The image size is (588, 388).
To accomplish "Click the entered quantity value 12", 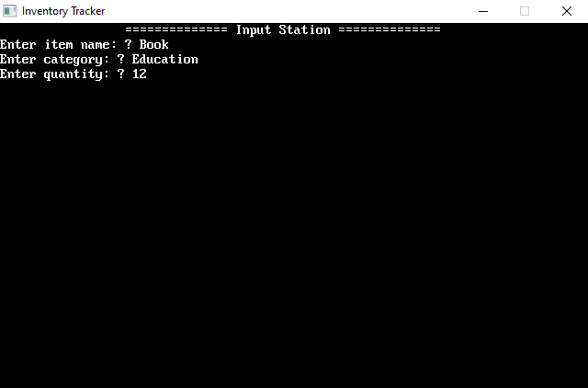I will point(140,74).
